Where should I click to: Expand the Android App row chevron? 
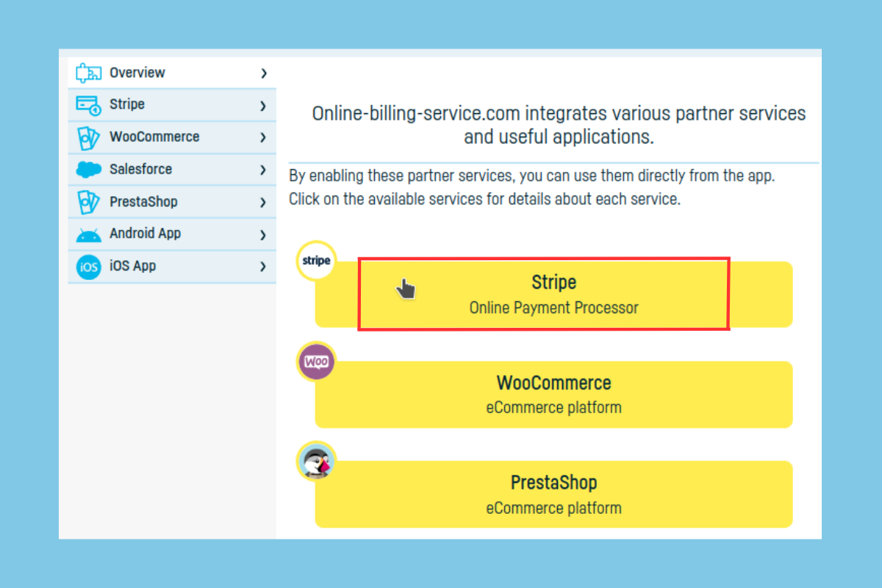(x=263, y=235)
